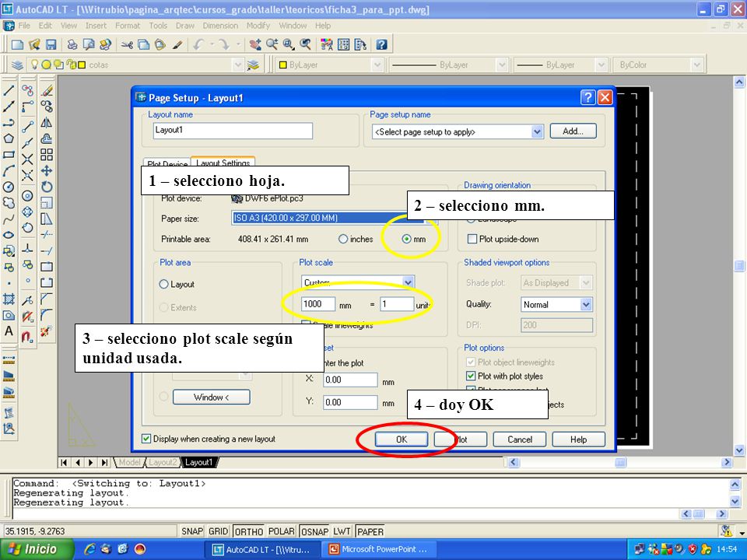The height and width of the screenshot is (560, 747).
Task: Click OK in Page Setup dialog
Action: (402, 439)
